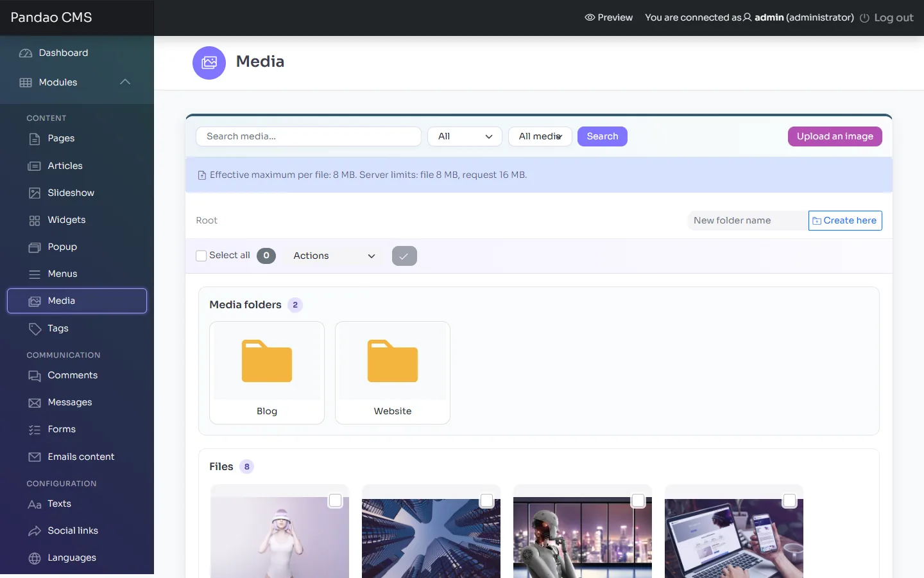Click the Create here button
Viewport: 924px width, 578px height.
coord(845,220)
